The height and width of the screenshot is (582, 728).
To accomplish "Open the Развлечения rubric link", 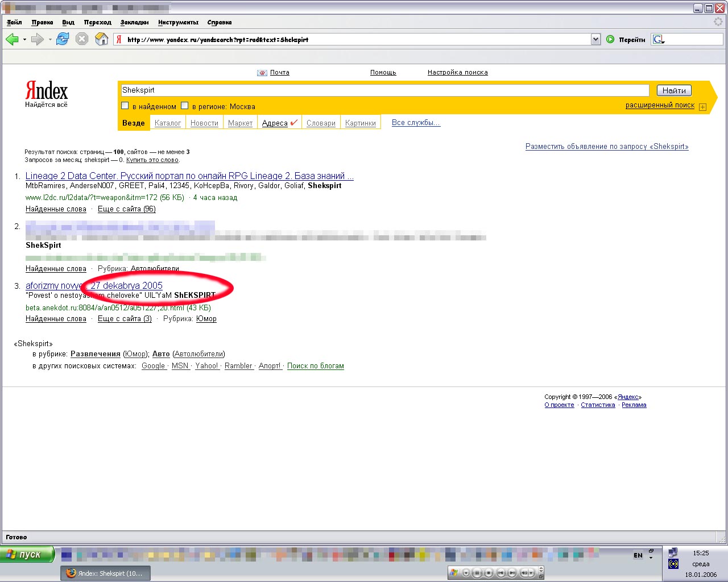I will [x=96, y=354].
